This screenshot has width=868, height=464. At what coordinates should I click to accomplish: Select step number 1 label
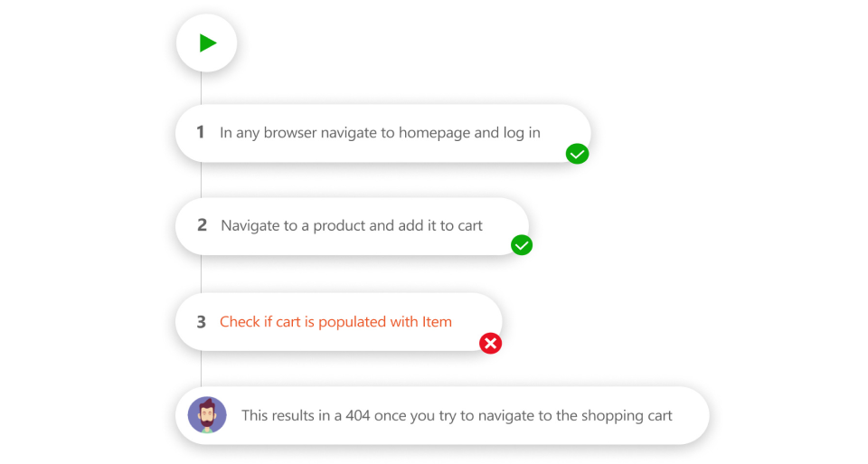click(x=201, y=132)
